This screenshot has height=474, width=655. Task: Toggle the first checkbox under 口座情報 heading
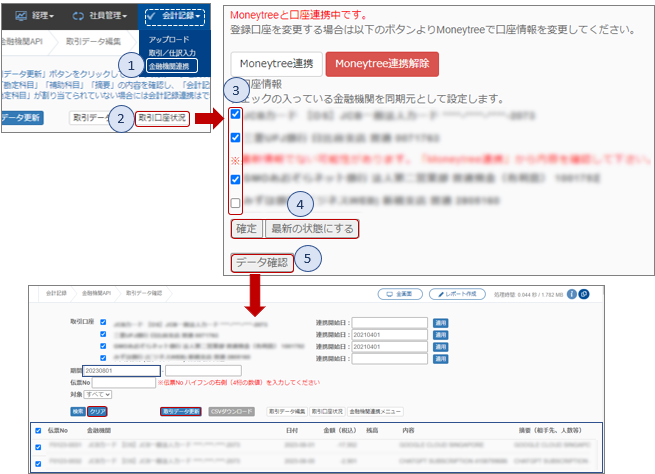click(235, 114)
